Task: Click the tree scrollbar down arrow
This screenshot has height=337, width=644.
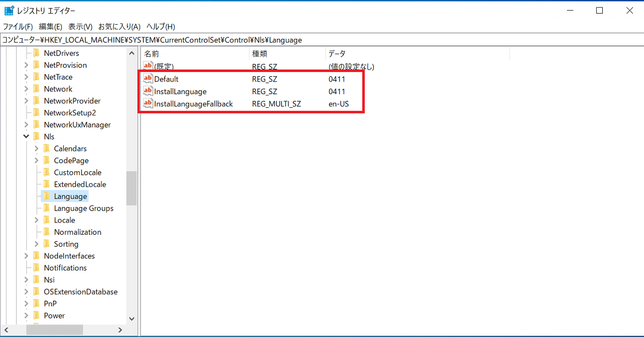Action: [132, 318]
